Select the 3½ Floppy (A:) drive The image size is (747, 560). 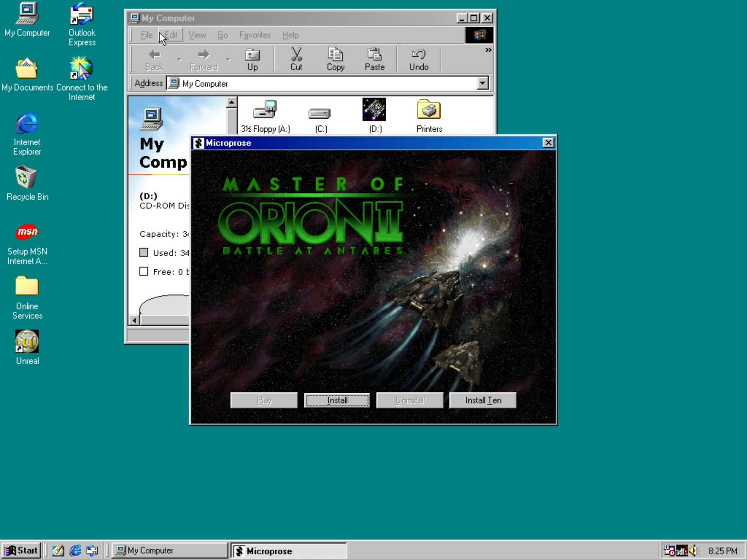point(266,116)
